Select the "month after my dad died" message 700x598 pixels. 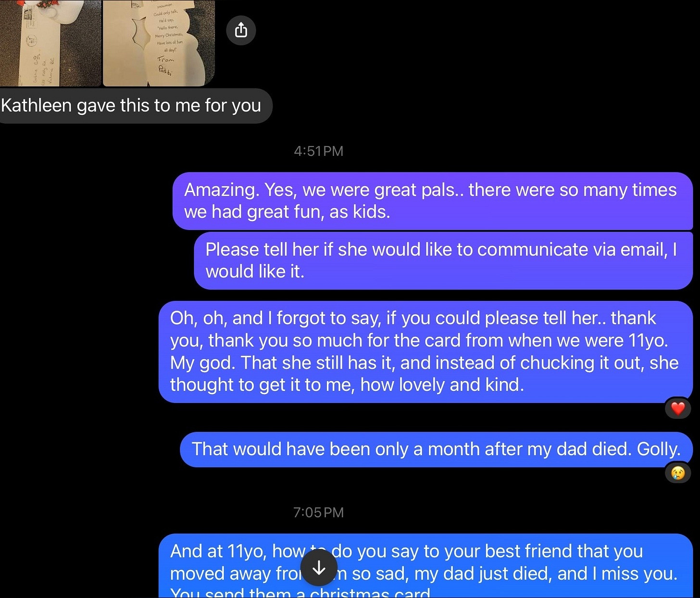coord(437,449)
